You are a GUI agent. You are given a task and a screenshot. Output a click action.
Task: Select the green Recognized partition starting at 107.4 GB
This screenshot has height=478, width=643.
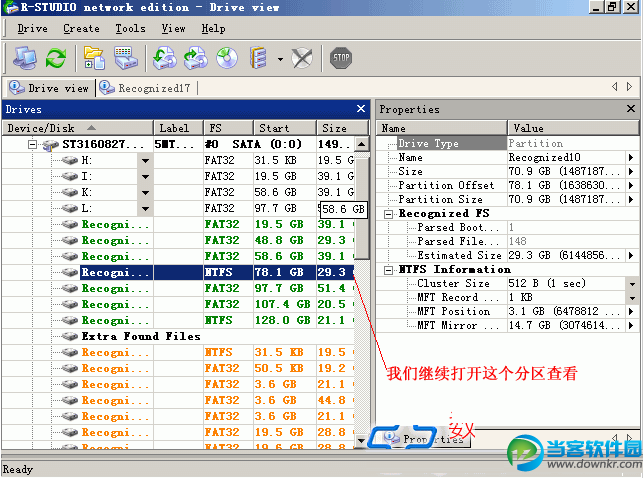tap(178, 305)
